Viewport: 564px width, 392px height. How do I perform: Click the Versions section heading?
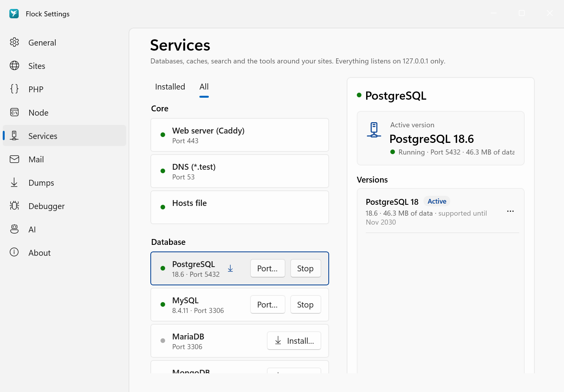tap(372, 180)
